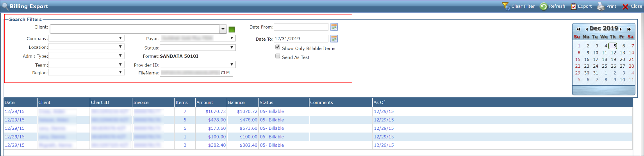
Task: Select December 31 in the calendar
Action: pos(596,73)
